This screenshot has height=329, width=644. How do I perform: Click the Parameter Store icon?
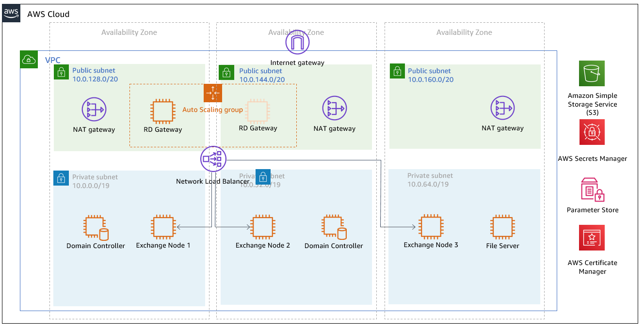[x=593, y=189]
